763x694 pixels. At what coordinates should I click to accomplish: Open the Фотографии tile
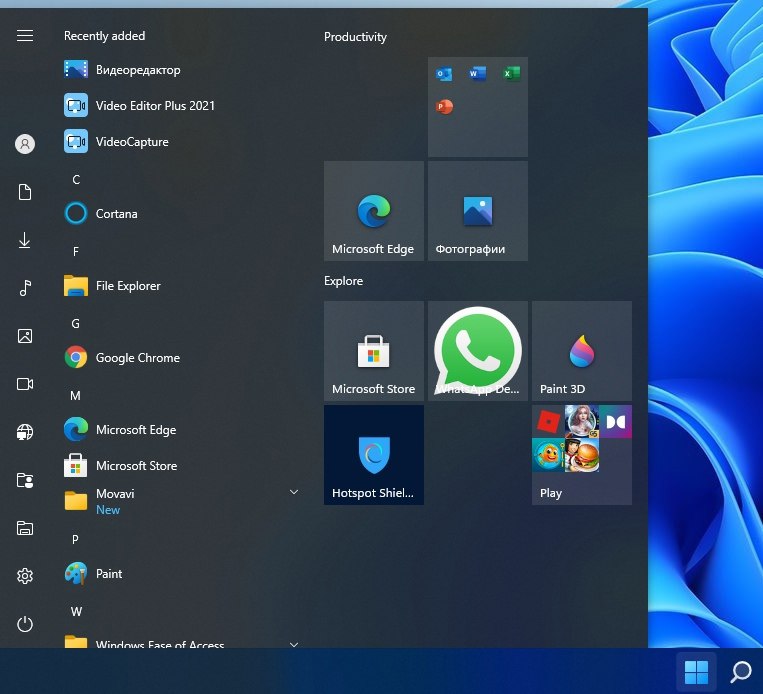tap(478, 211)
